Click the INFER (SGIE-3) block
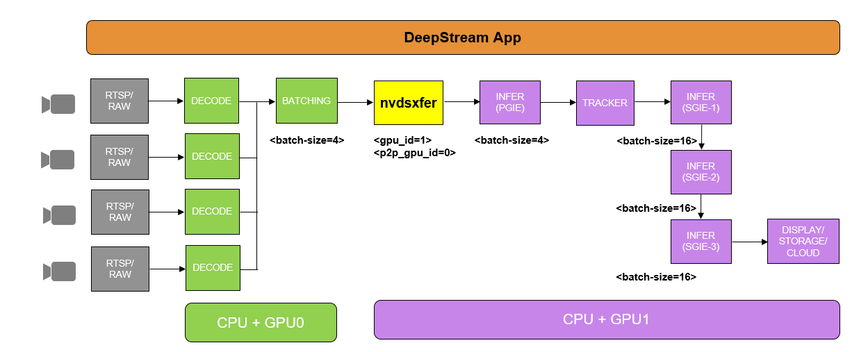Image resolution: width=868 pixels, height=352 pixels. [x=701, y=241]
